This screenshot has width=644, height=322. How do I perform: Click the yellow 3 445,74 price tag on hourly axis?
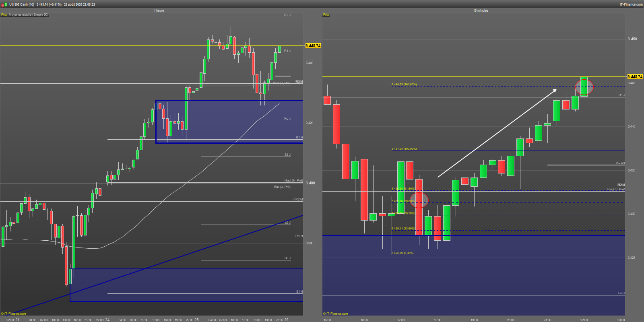coord(313,46)
